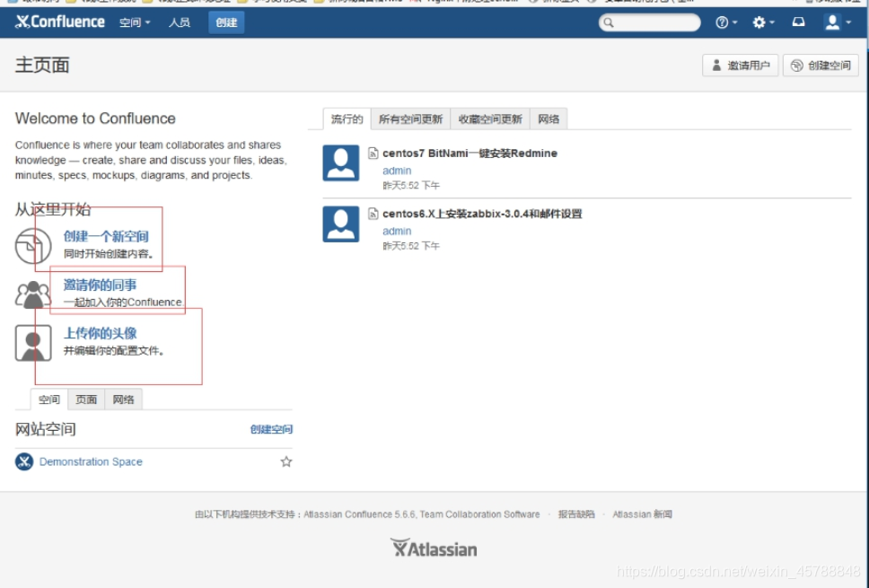Click the Demonstration Space logo icon
This screenshot has width=869, height=588.
coord(24,461)
